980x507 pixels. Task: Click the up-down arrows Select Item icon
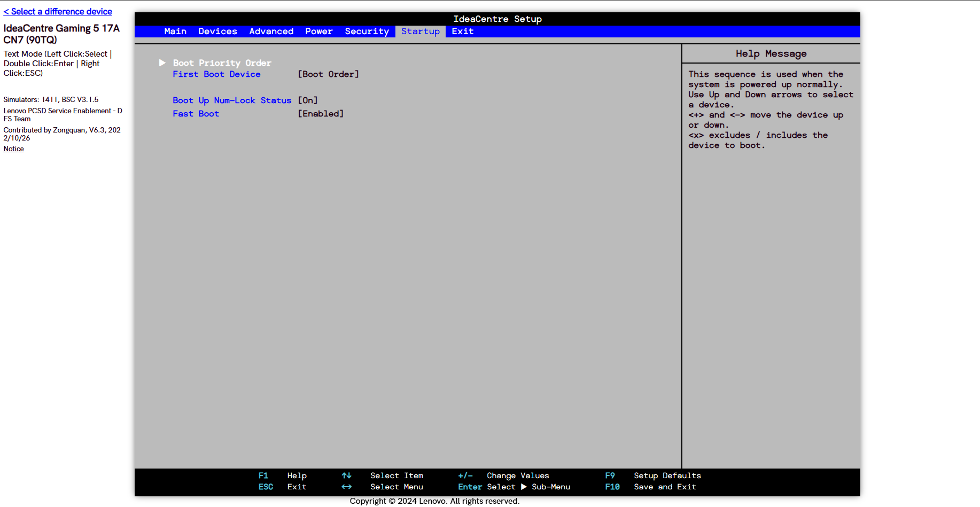pos(347,475)
